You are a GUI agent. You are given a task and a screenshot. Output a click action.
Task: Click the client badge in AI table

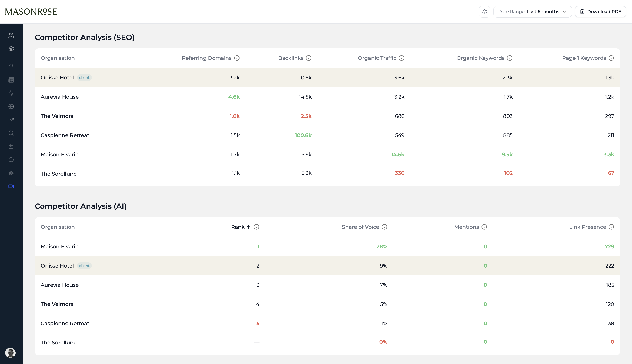tap(84, 266)
